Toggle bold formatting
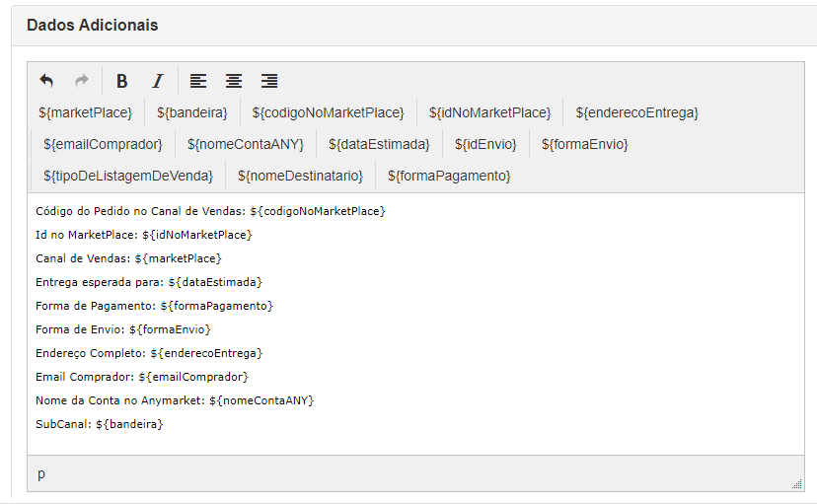The width and height of the screenshot is (817, 504). [x=122, y=81]
